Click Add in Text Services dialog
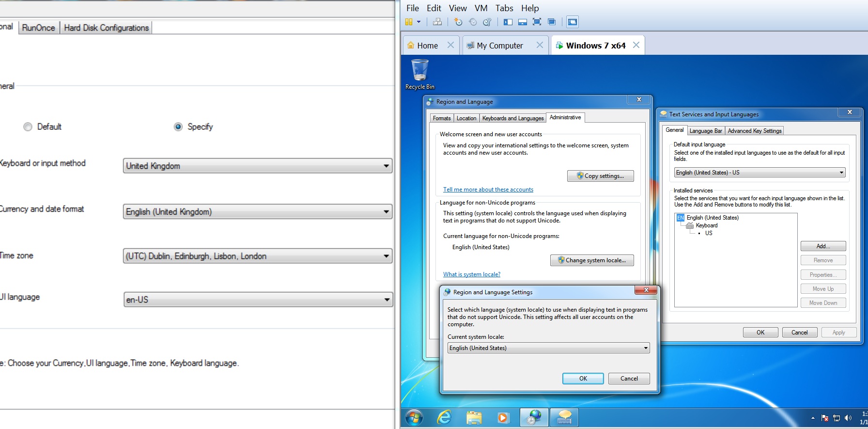This screenshot has height=429, width=868. (x=823, y=246)
